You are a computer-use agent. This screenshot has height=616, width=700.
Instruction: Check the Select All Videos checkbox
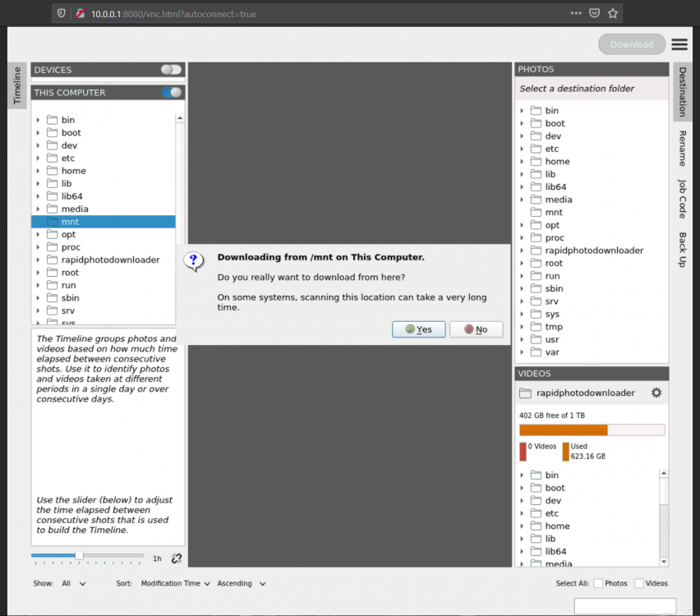[x=639, y=583]
